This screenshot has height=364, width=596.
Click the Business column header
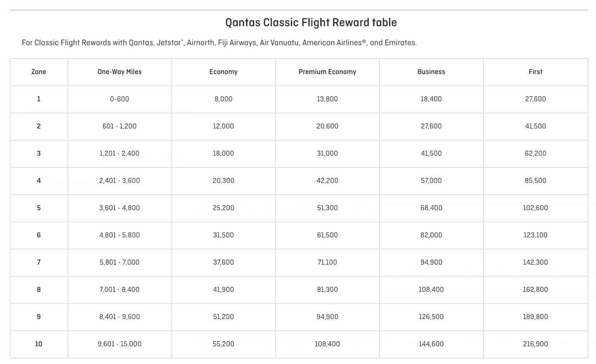tap(431, 72)
